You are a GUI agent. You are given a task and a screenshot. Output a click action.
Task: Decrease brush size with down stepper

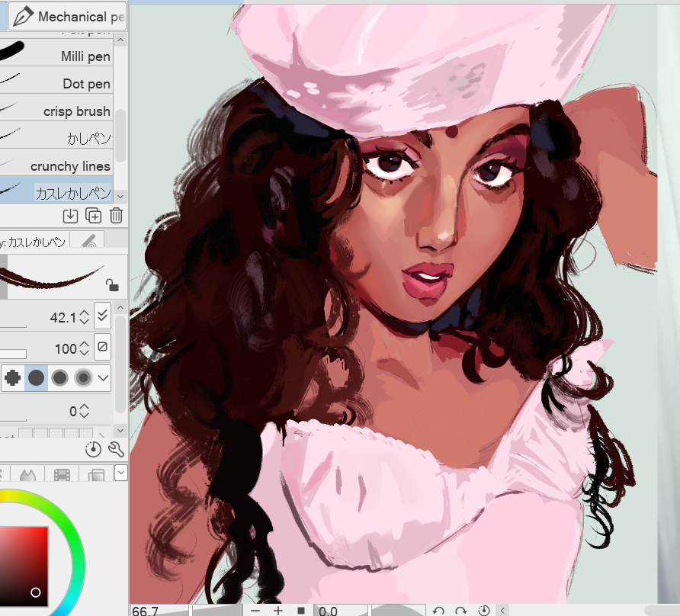84,322
